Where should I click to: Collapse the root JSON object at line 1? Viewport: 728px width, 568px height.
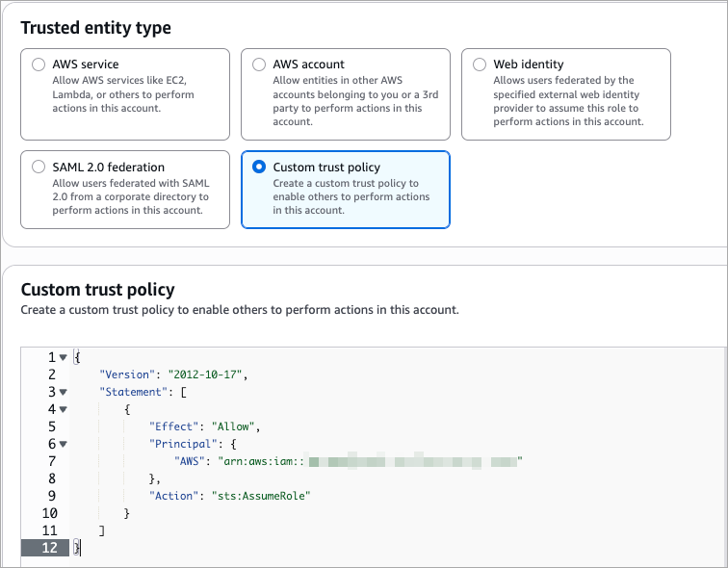64,357
